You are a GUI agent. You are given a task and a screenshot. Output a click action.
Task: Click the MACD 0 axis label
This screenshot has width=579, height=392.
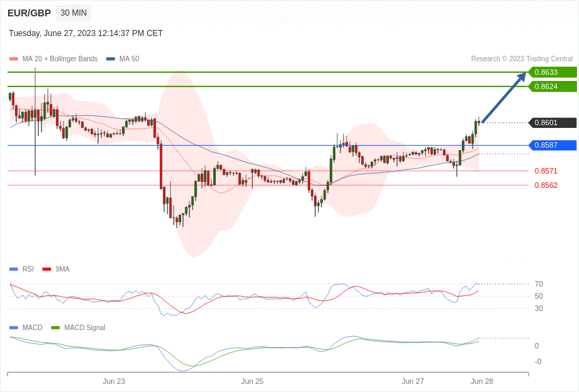(537, 346)
